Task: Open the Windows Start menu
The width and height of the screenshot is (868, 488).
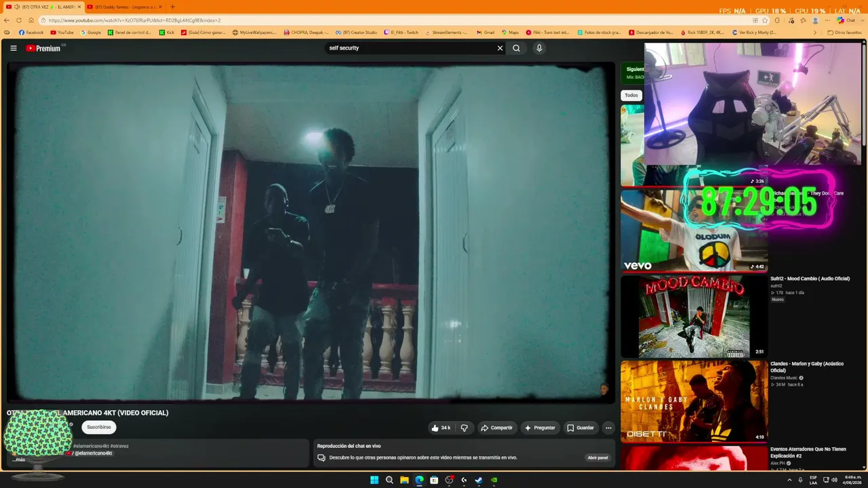Action: [x=374, y=480]
